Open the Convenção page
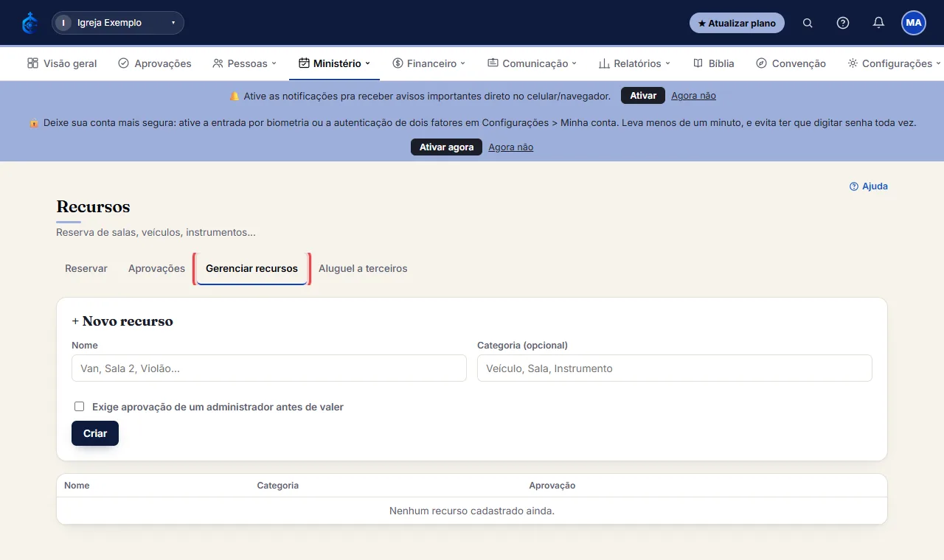This screenshot has width=944, height=560. 791,63
